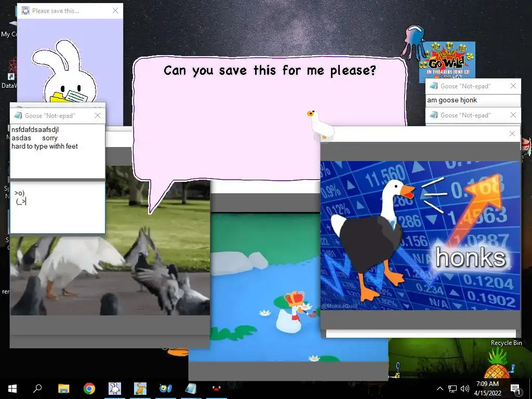The image size is (532, 399).
Task: Open the Pingu penguin taskbar icon
Action: coord(217,389)
